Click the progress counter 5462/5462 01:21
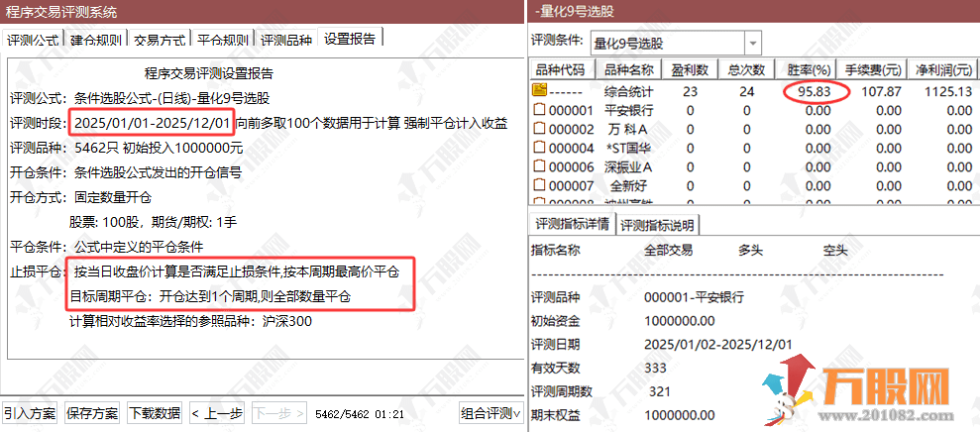 click(360, 414)
